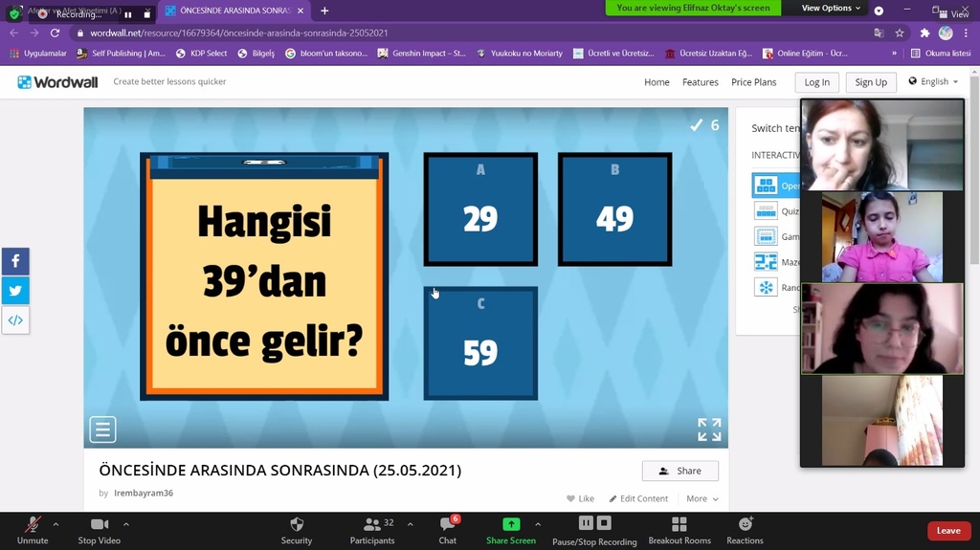Open the Wordwall game hamburger menu

click(102, 429)
